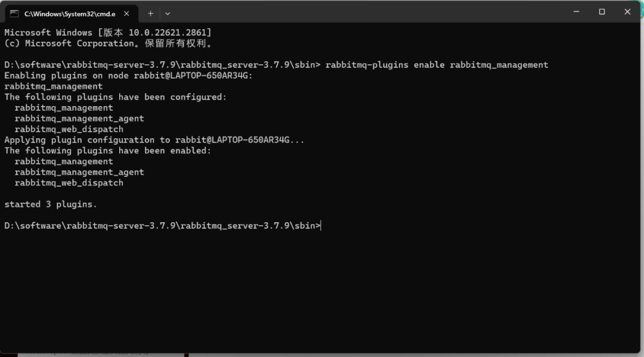
Task: Open a new terminal tab with plus icon
Action: (x=151, y=14)
